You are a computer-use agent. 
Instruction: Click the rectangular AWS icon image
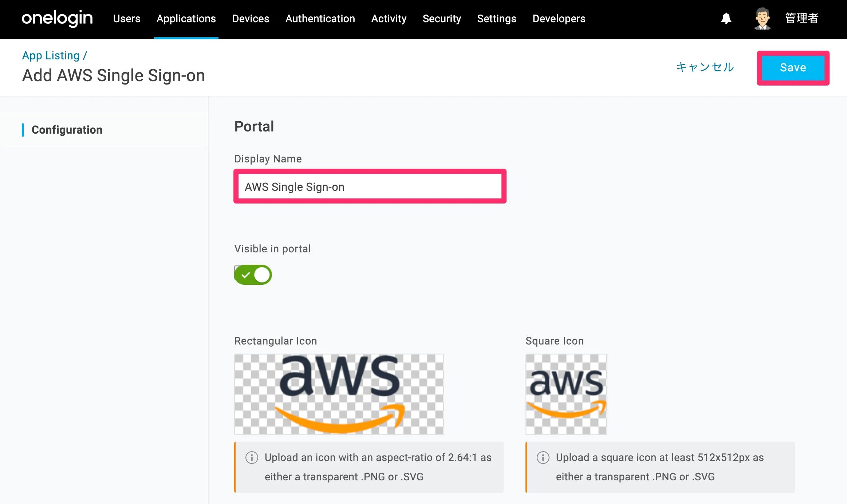point(339,394)
